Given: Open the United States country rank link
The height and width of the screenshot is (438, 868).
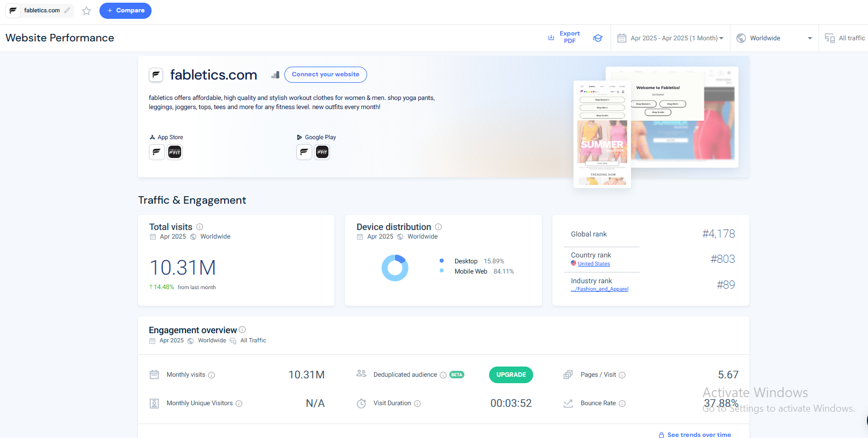Looking at the screenshot, I should (x=594, y=264).
